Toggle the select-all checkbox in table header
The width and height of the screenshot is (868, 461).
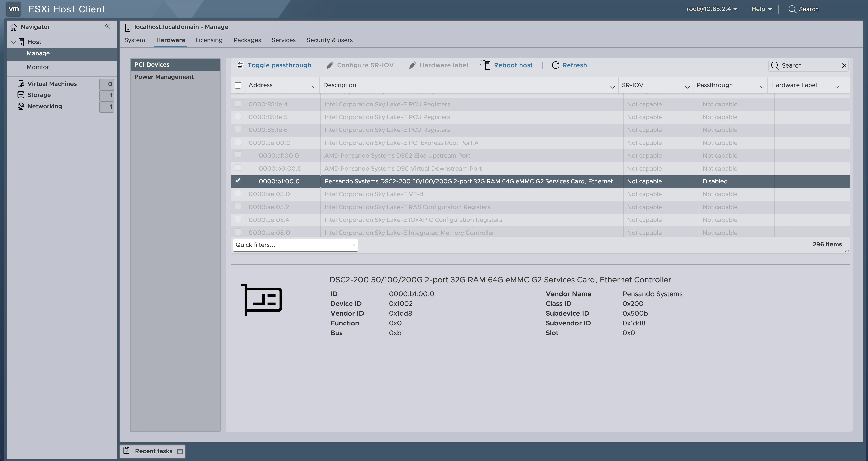(238, 85)
